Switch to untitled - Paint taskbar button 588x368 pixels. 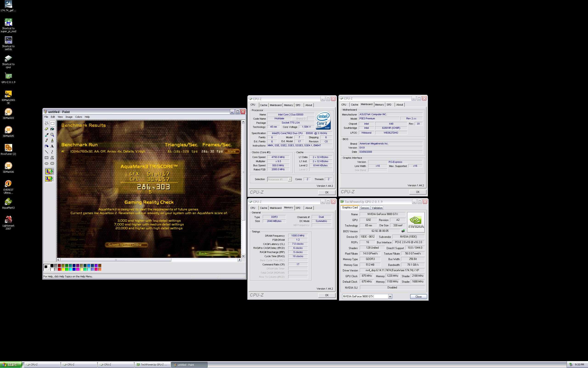(189, 365)
